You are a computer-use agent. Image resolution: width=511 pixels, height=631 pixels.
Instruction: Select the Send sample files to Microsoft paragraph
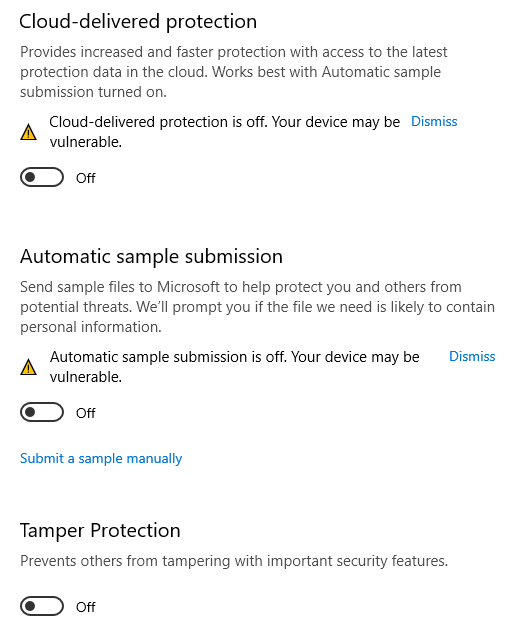[258, 307]
